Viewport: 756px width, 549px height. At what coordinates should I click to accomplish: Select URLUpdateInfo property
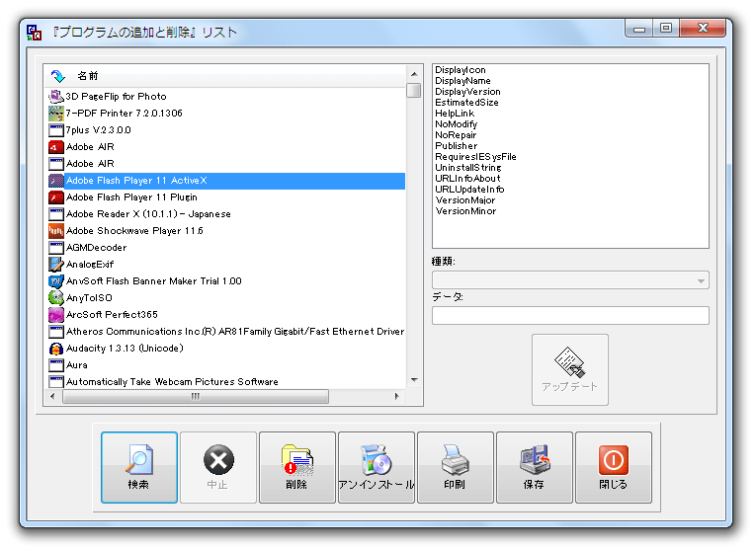pyautogui.click(x=469, y=190)
